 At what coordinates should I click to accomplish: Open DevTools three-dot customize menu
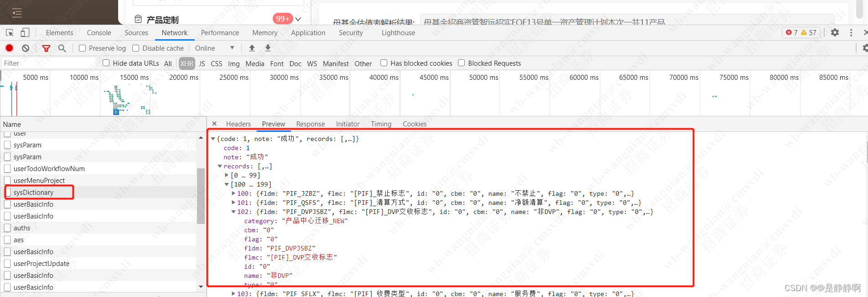pos(851,32)
